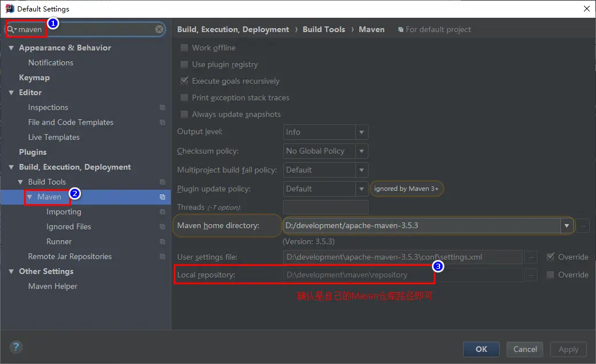Click the project icon beside Ignored Files
This screenshot has height=364, width=596.
[162, 226]
